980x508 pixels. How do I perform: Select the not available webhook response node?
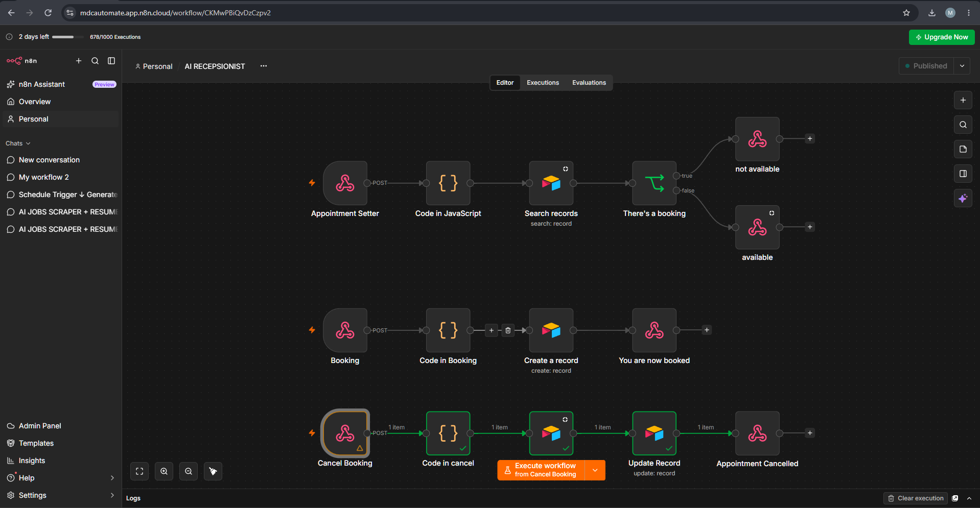[x=757, y=139]
